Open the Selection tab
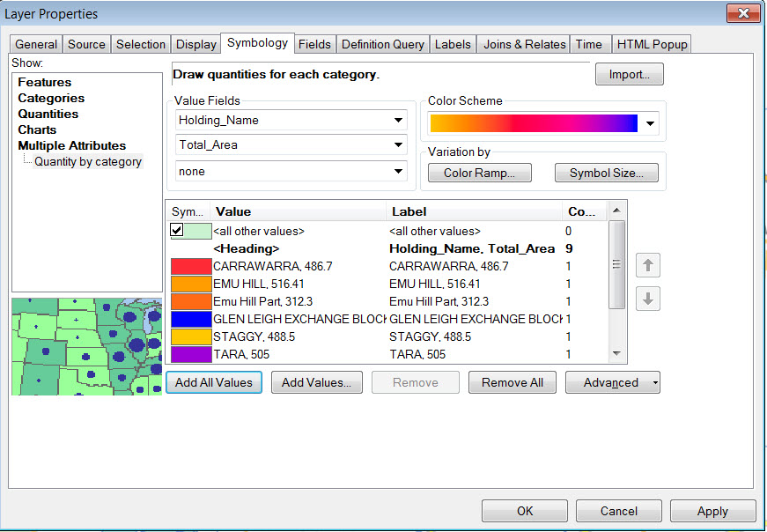This screenshot has width=767, height=532. coord(141,44)
